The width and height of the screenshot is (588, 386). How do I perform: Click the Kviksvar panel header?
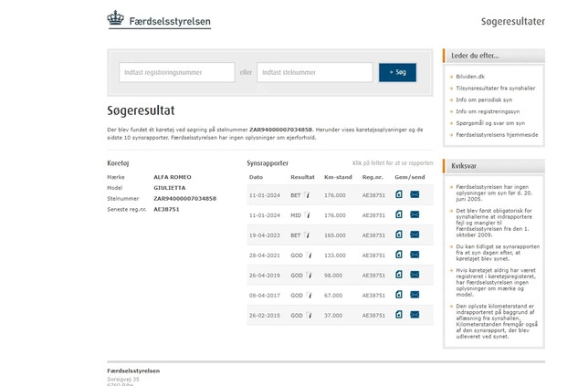click(x=494, y=166)
